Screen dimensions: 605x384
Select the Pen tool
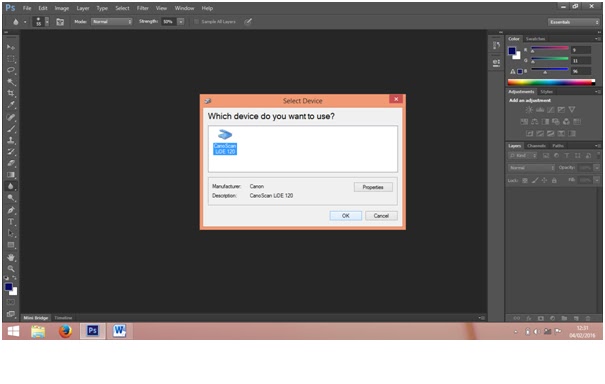[x=11, y=210]
